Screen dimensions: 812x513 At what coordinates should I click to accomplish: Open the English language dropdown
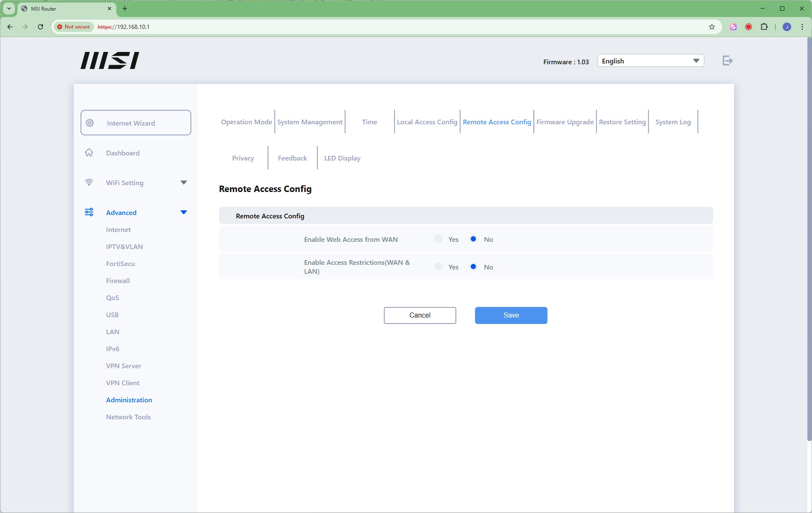coord(650,61)
